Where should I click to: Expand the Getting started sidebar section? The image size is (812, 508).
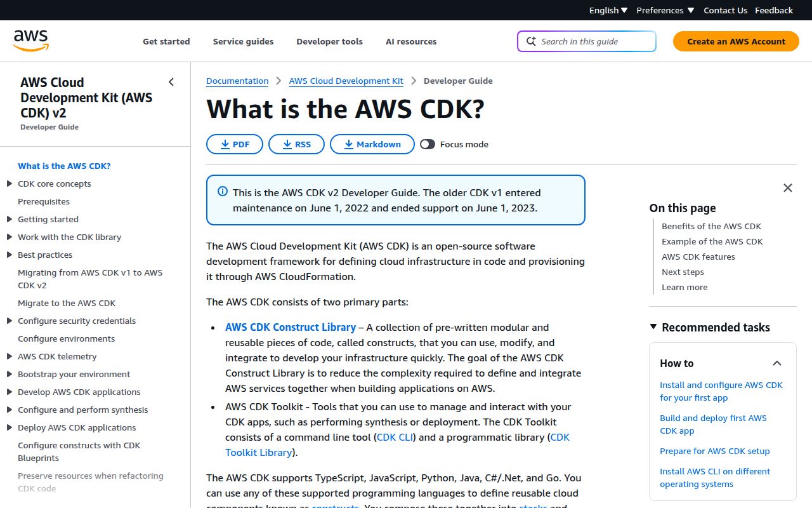pyautogui.click(x=10, y=219)
